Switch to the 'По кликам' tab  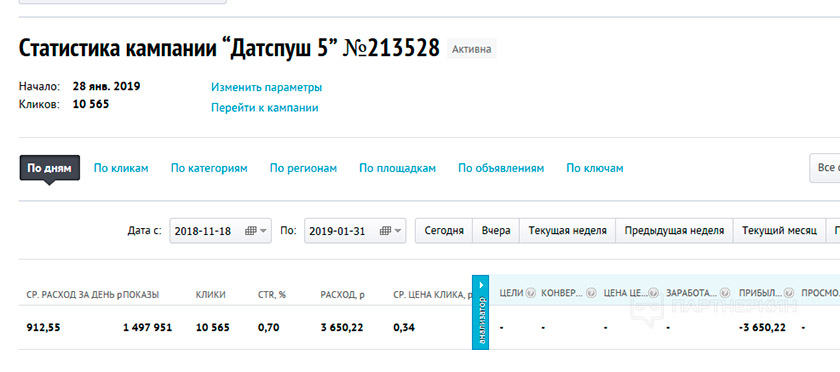tap(121, 168)
